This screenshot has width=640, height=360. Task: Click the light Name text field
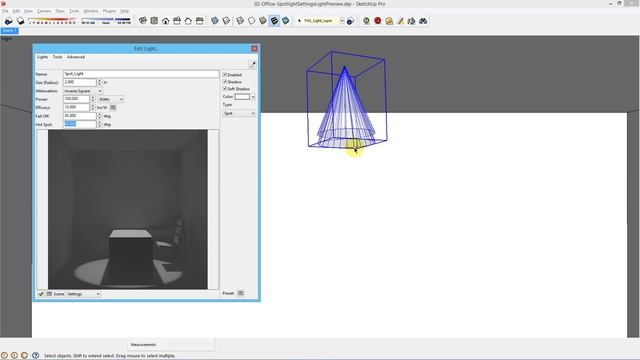click(141, 74)
